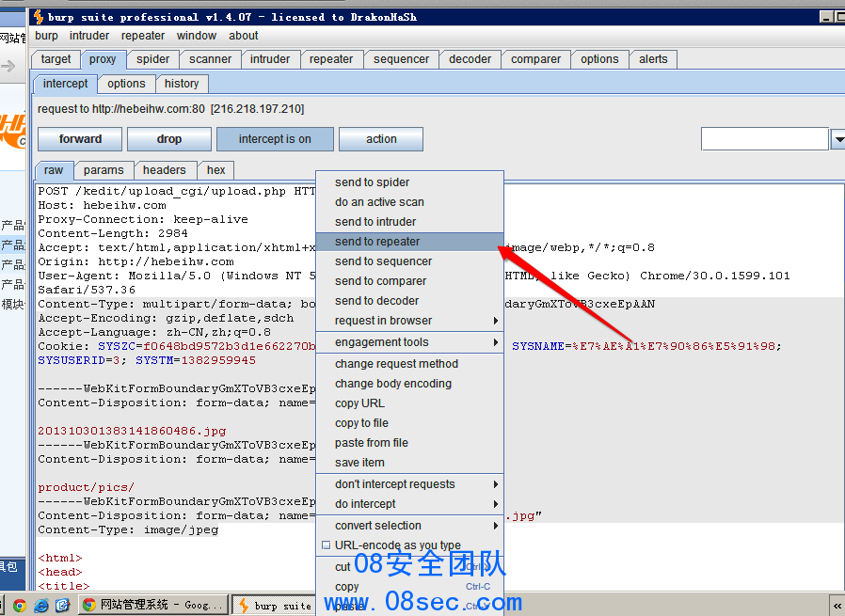Switch to the sequencer tab
This screenshot has width=845, height=616.
pyautogui.click(x=402, y=59)
